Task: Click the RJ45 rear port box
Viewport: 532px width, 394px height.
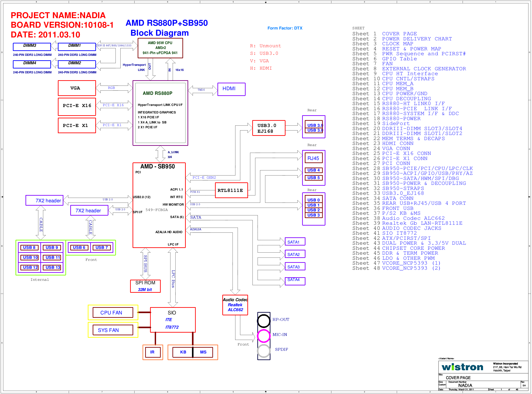Action: tap(313, 158)
